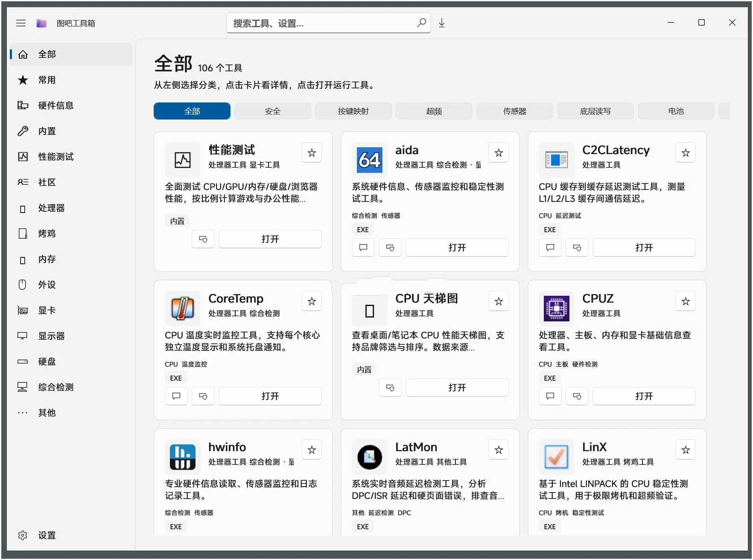Favorite the CPU 天梯图 card with star
The height and width of the screenshot is (560, 753).
(x=499, y=301)
